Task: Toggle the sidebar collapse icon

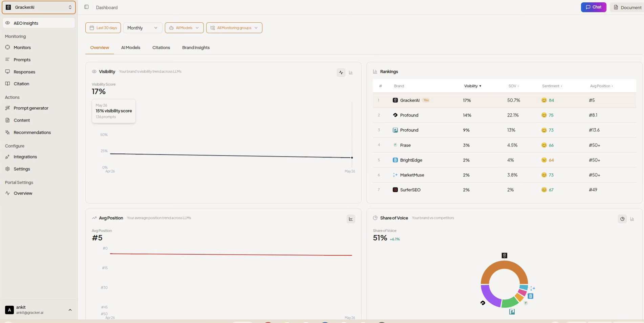Action: pos(86,7)
